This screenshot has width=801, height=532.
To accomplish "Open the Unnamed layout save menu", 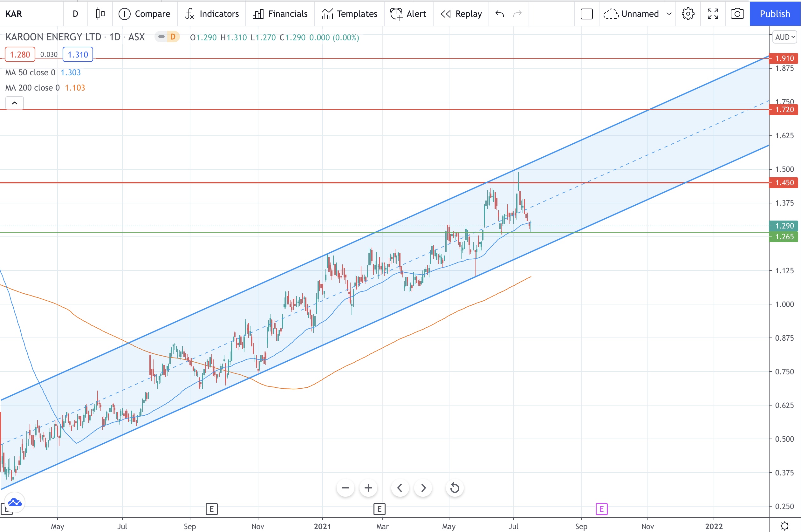I will click(631, 14).
